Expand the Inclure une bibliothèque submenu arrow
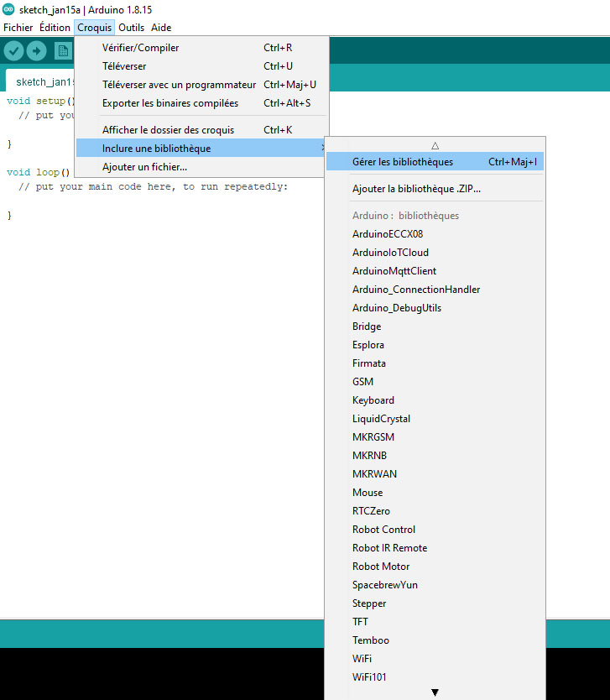 pyautogui.click(x=323, y=148)
